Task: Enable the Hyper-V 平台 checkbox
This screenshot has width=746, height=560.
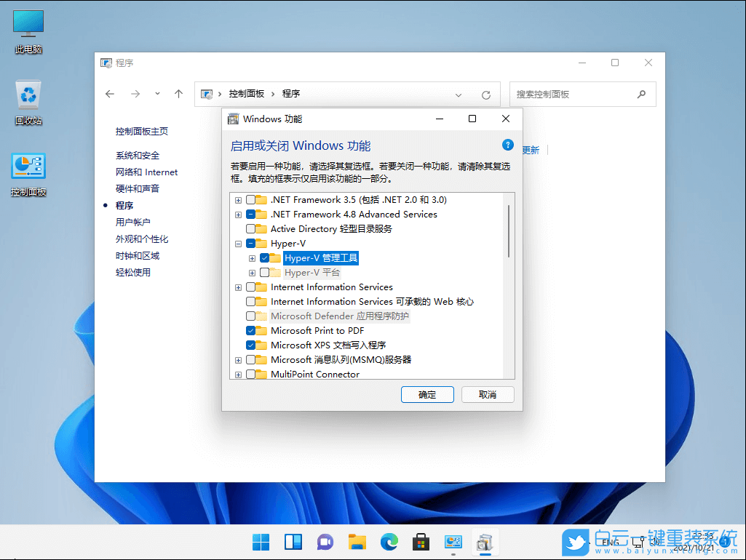Action: tap(265, 272)
